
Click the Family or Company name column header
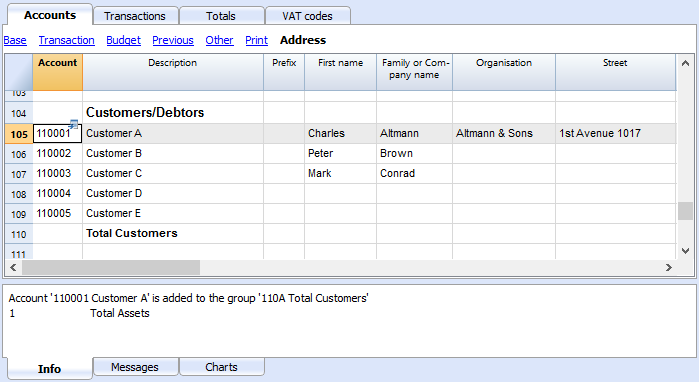click(x=415, y=72)
